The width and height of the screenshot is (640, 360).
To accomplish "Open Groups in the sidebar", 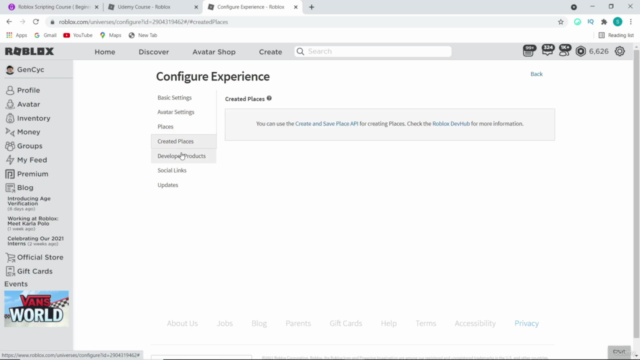I will (x=24, y=146).
